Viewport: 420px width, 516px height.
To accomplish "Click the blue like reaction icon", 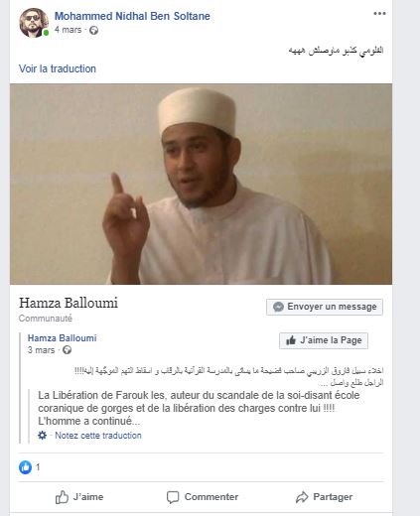I will pos(26,467).
